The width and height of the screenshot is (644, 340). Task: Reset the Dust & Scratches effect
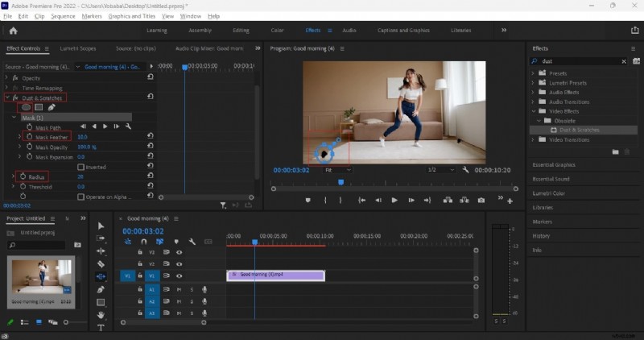[151, 97]
